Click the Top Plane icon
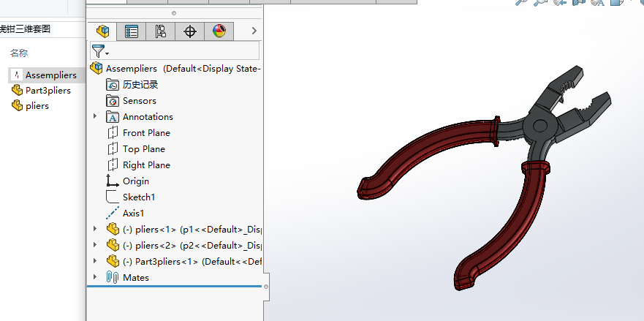Image resolution: width=644 pixels, height=321 pixels. pos(113,148)
